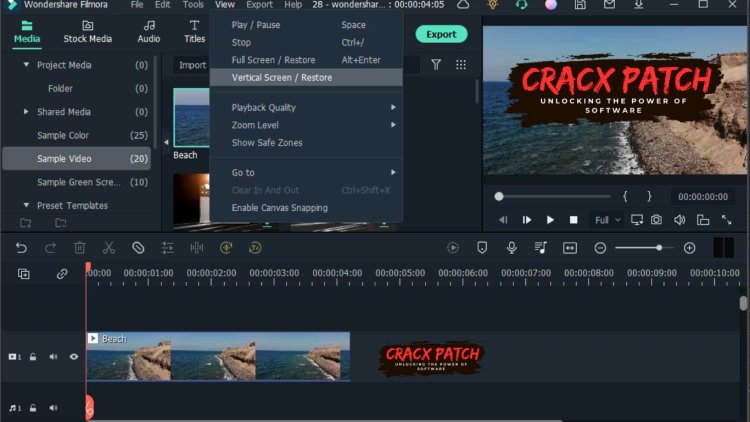
Task: Step back one frame in preview
Action: [x=503, y=220]
